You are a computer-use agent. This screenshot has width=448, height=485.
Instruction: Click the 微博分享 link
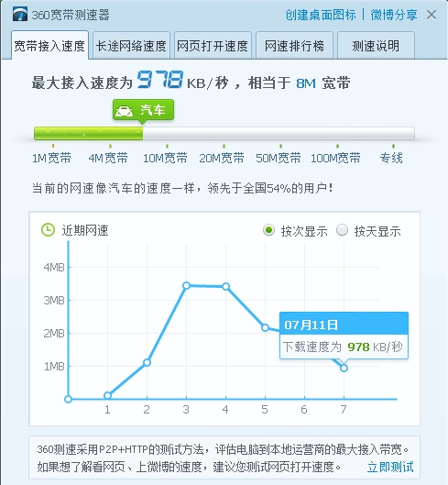pyautogui.click(x=394, y=15)
